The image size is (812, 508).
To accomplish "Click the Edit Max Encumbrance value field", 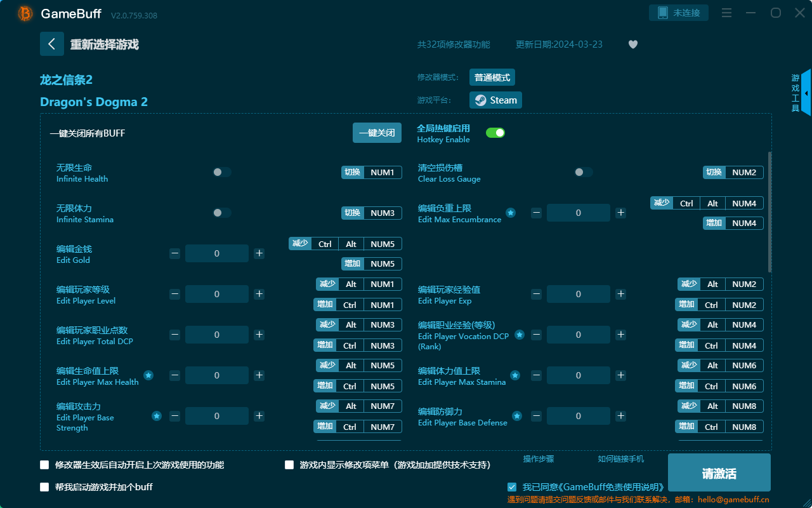I will (x=579, y=213).
